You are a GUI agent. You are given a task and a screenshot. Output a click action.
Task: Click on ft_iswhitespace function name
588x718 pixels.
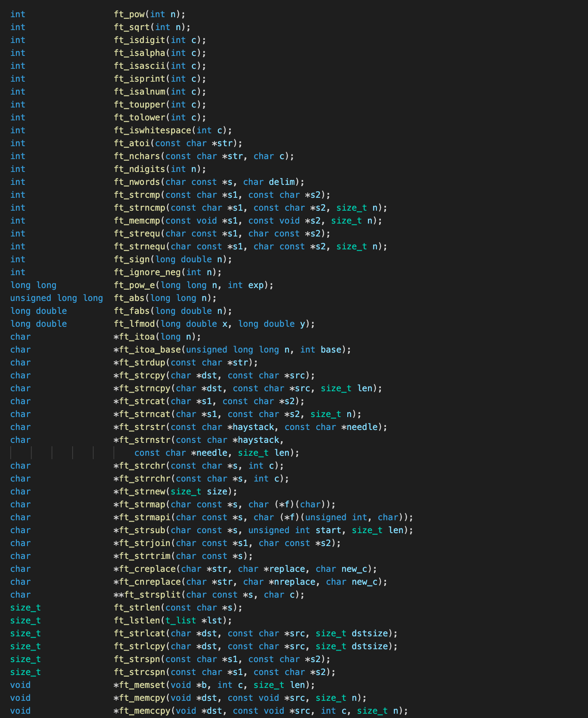coord(153,130)
